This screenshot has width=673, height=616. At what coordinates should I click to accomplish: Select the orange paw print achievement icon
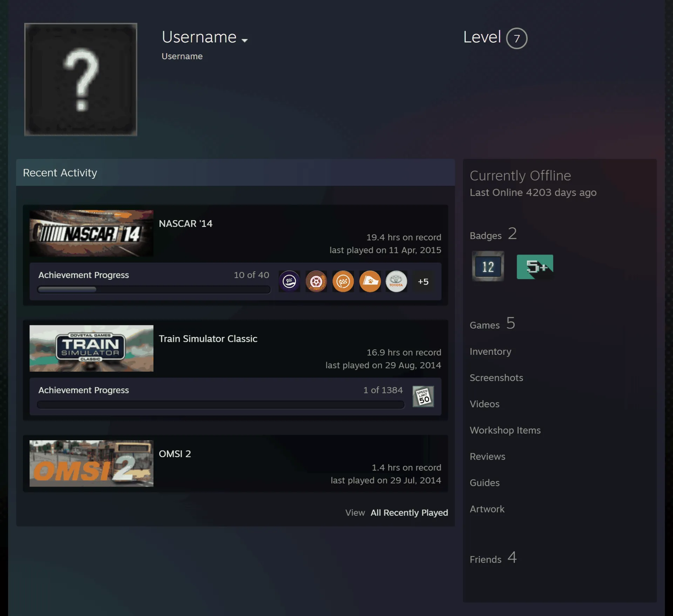370,281
